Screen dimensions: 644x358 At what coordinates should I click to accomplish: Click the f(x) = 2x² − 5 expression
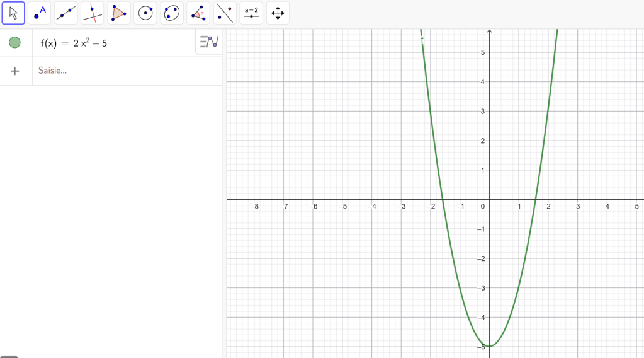pos(74,43)
